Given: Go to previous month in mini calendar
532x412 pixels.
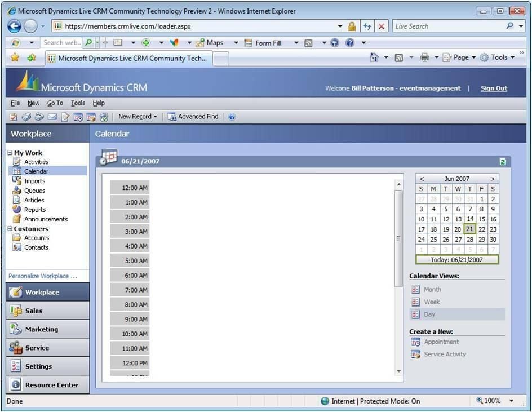Looking at the screenshot, I should (x=422, y=179).
